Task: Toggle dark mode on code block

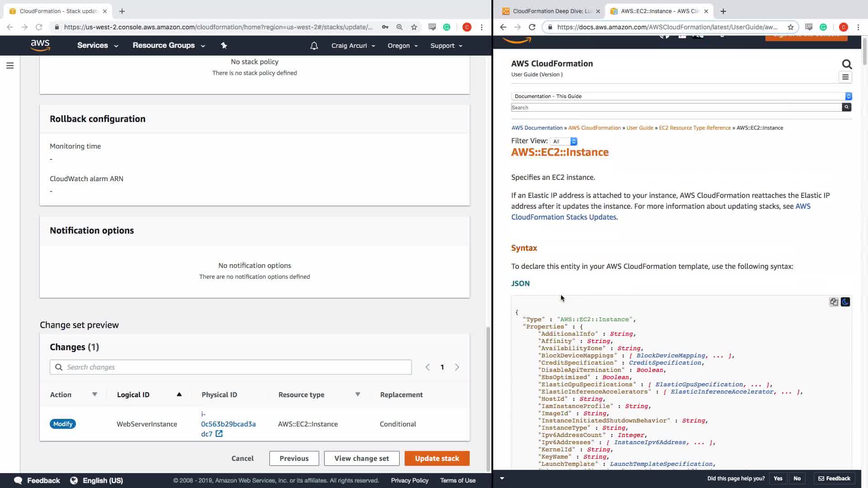Action: point(845,302)
